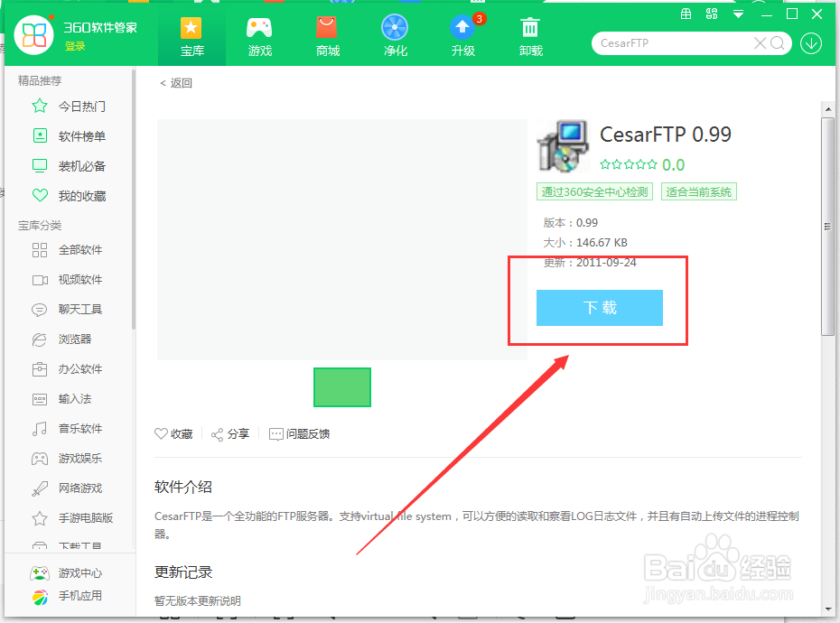The image size is (840, 623).
Task: Open the download manager arrow icon
Action: point(811,43)
